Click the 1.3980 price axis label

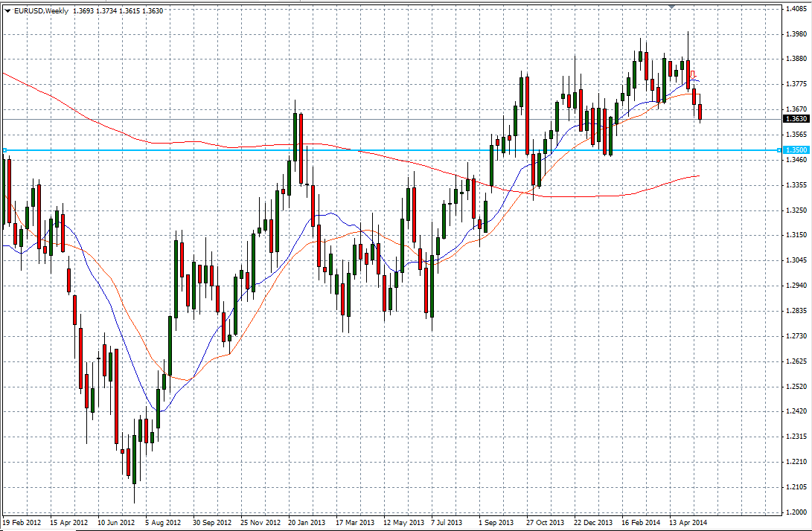click(796, 33)
